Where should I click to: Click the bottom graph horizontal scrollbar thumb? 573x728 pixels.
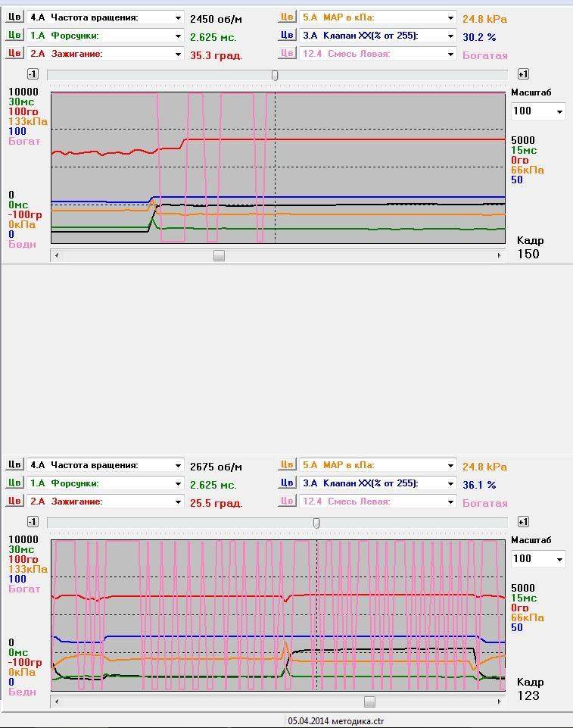pyautogui.click(x=369, y=701)
